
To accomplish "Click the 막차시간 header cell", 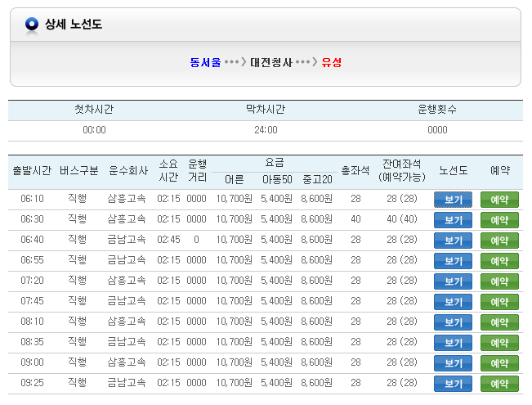I will coord(266,110).
